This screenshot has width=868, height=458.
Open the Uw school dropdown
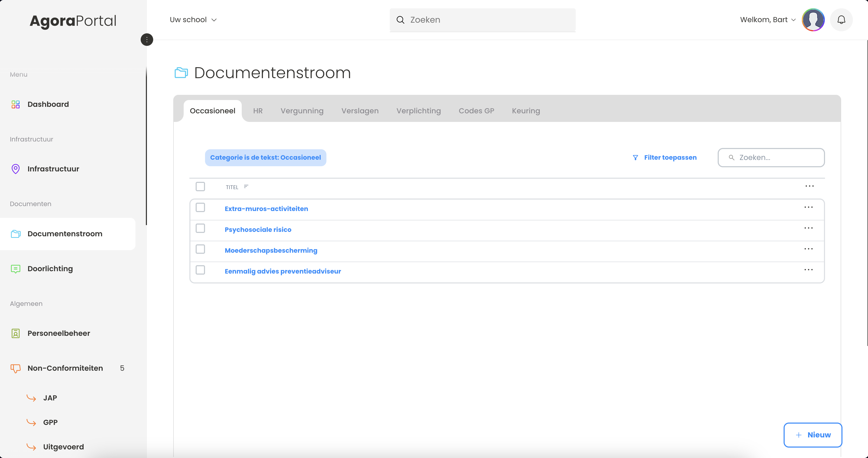pos(193,20)
